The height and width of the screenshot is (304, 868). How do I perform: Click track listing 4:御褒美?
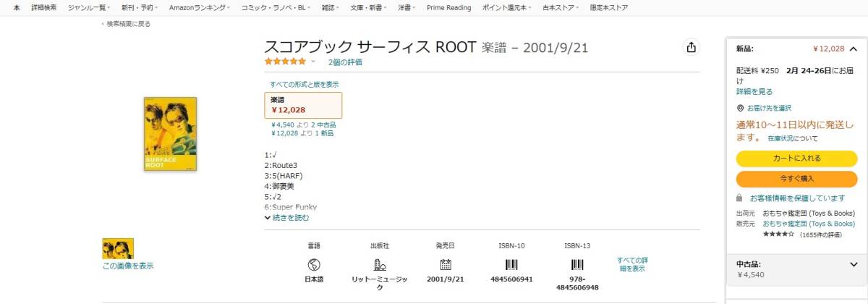[279, 186]
